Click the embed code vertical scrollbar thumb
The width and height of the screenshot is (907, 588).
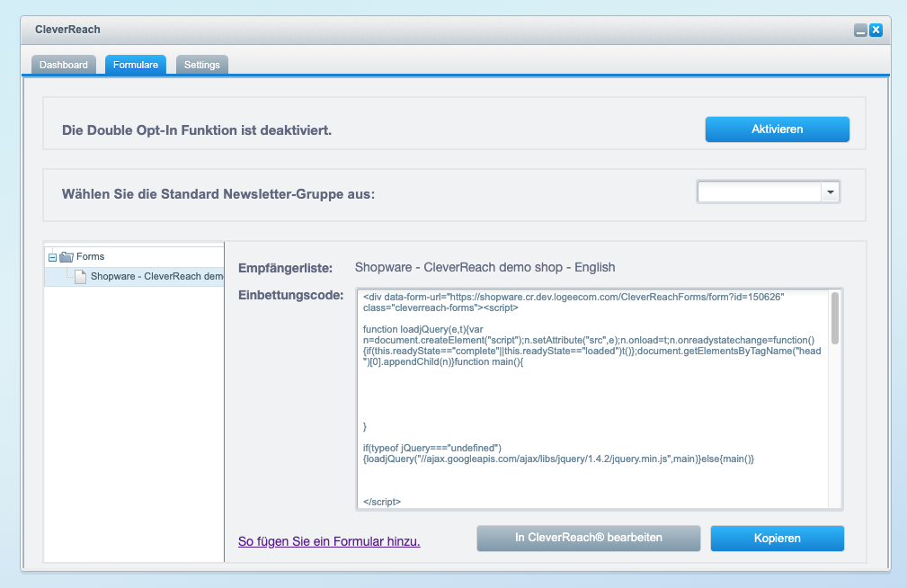(x=835, y=318)
